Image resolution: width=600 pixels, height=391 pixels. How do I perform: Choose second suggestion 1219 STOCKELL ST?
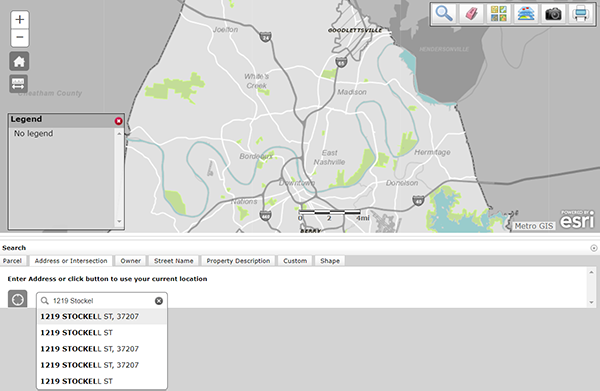click(x=102, y=333)
